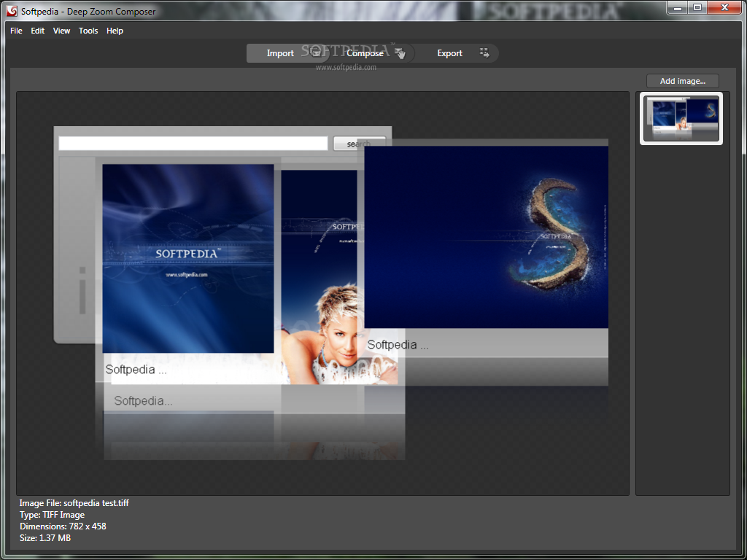This screenshot has width=747, height=560.
Task: Open the Tools menu
Action: point(88,31)
